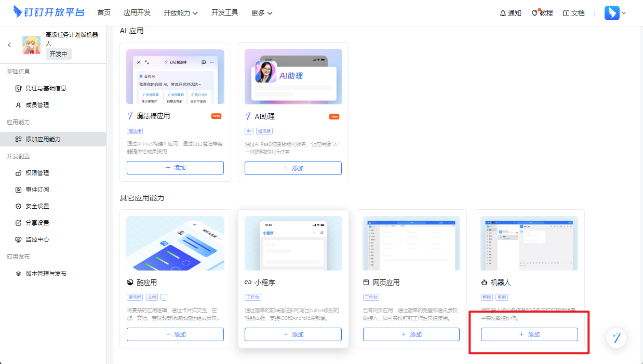
Task: Click the DingTalk Open Platform logo
Action: point(48,12)
